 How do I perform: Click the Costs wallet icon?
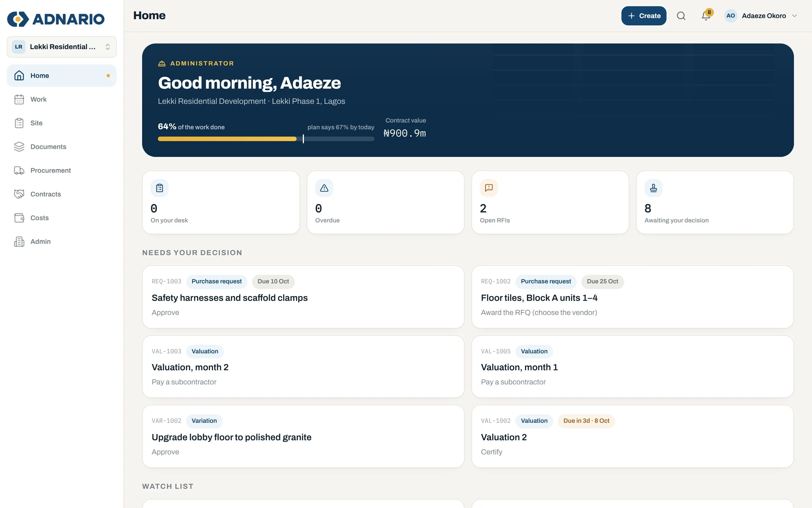click(x=19, y=218)
